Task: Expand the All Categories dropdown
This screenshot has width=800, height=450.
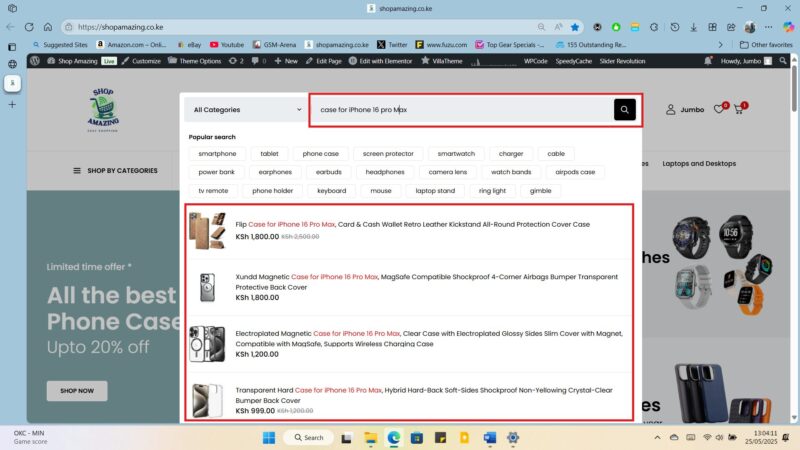Action: (247, 110)
